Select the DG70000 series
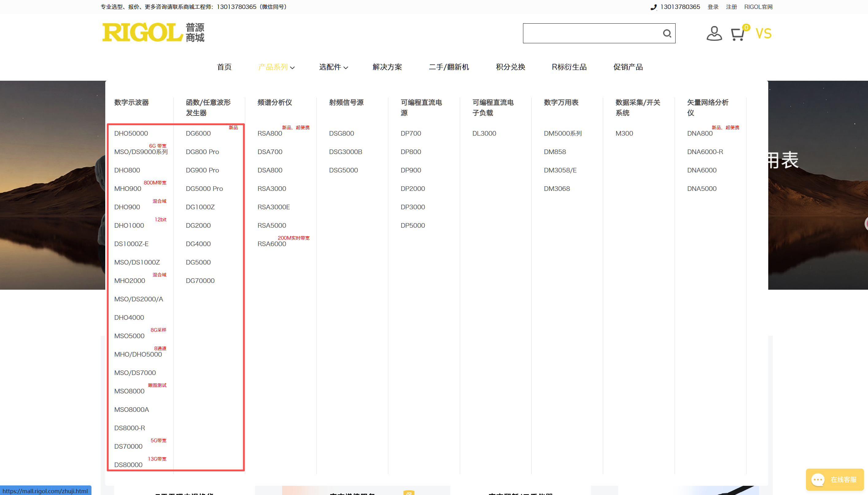Image resolution: width=868 pixels, height=495 pixels. click(x=200, y=280)
